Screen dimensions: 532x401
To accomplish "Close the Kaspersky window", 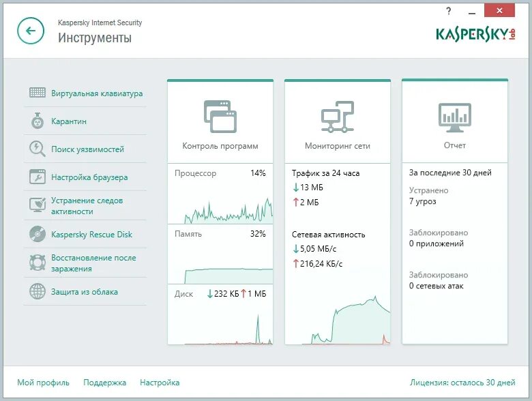I will click(x=499, y=10).
